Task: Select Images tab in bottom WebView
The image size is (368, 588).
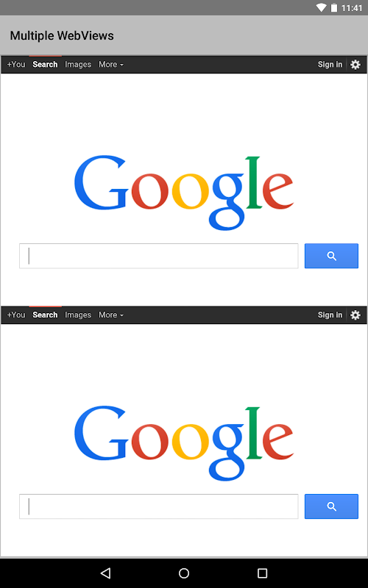Action: pos(78,315)
